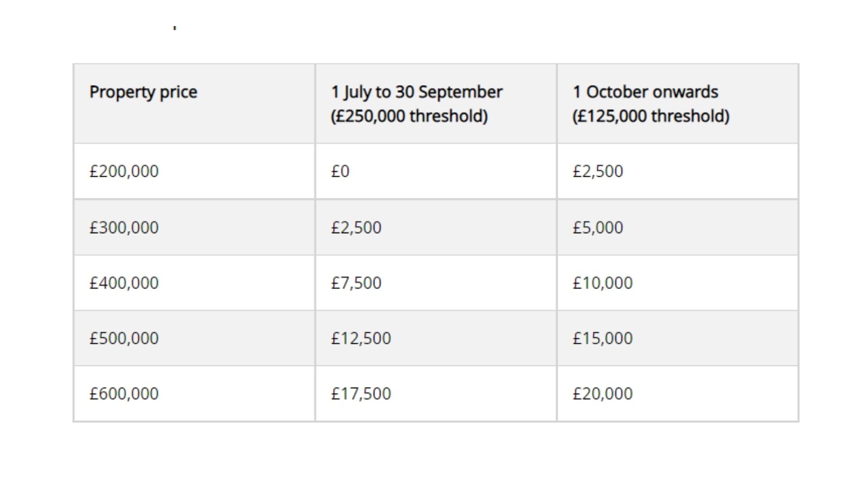
Task: Click the £0 stamp duty cell
Action: point(436,171)
